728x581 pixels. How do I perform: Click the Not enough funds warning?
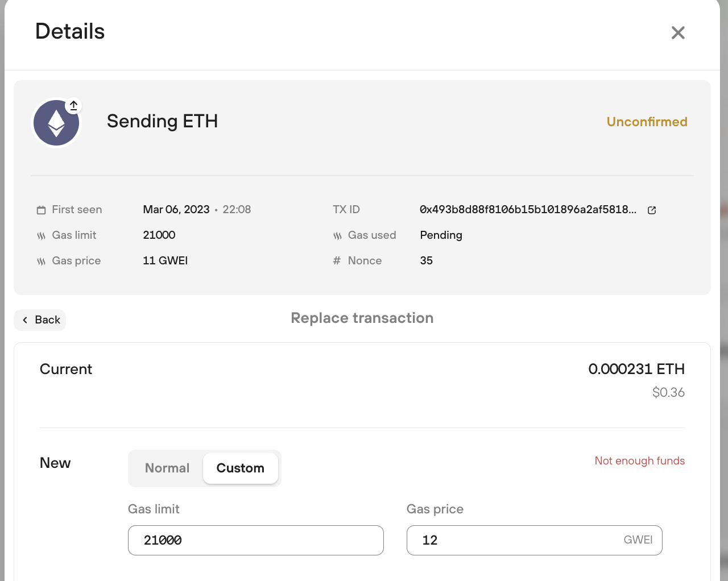click(639, 461)
